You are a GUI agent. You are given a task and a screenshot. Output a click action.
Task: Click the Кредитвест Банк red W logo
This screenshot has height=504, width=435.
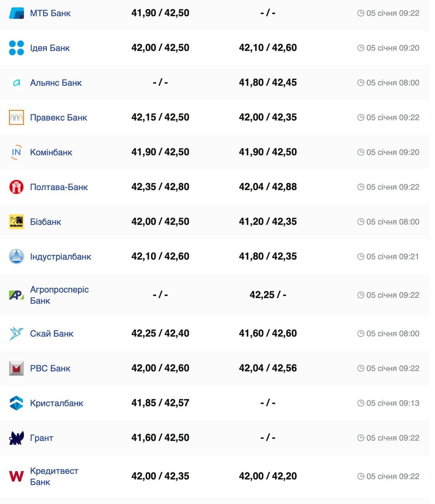pos(17,476)
